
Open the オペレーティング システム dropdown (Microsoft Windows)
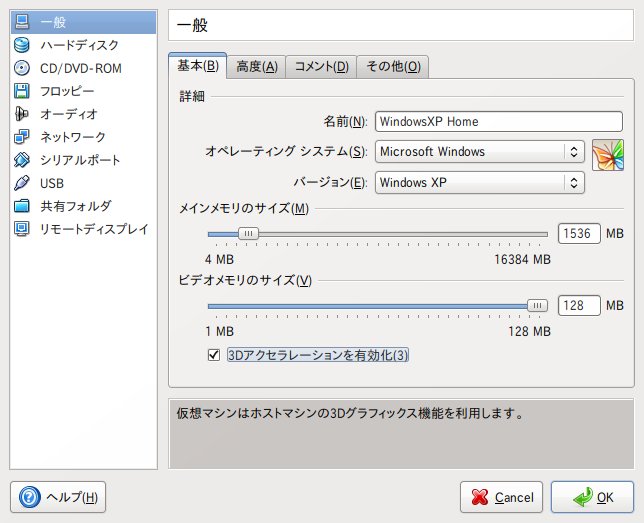(480, 152)
